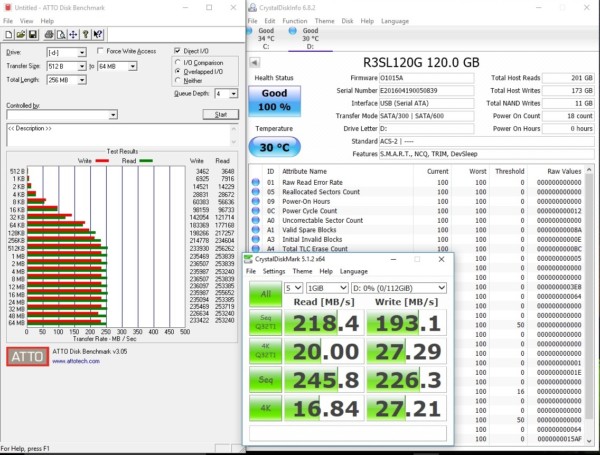Click the Good status orb for disk C:
600x455 pixels.
(x=250, y=31)
